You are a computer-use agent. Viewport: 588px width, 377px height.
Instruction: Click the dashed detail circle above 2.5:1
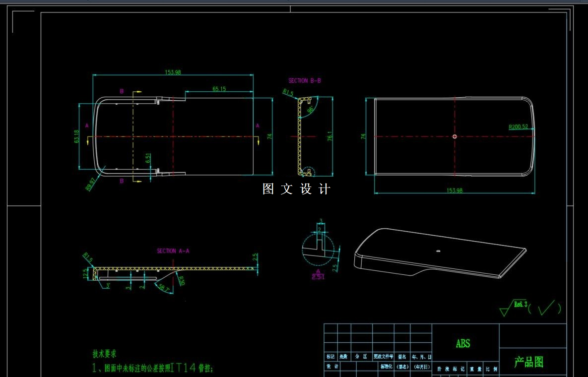click(x=319, y=249)
